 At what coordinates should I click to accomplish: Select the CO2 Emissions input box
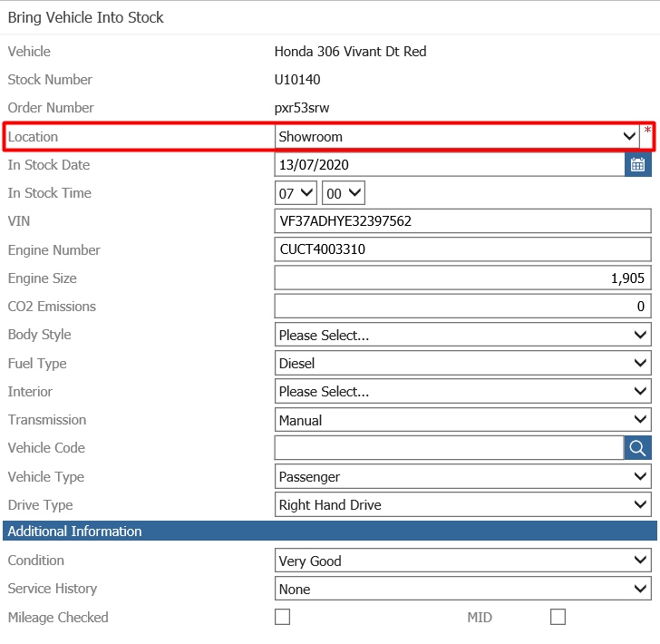(x=462, y=307)
